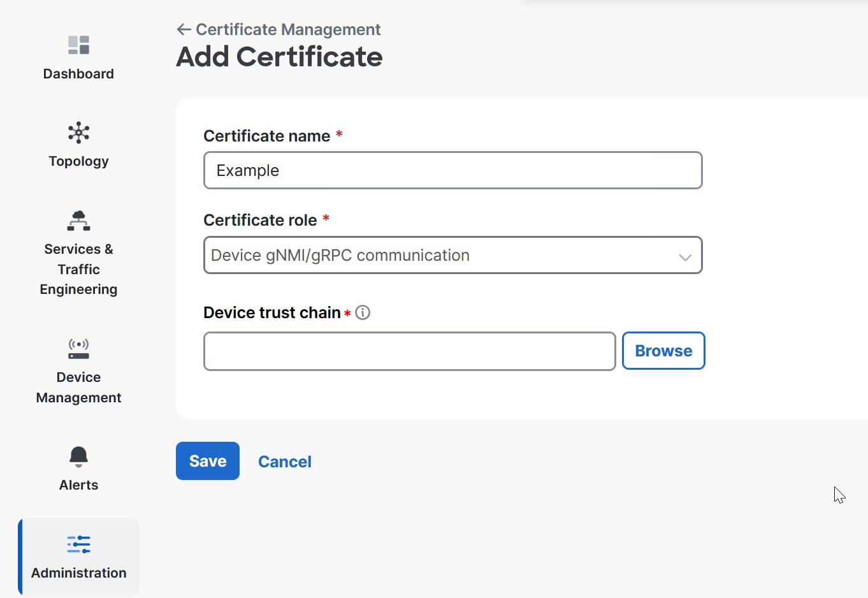Click the Certificate role chevron arrow
Viewport: 868px width, 598px height.
[685, 257]
